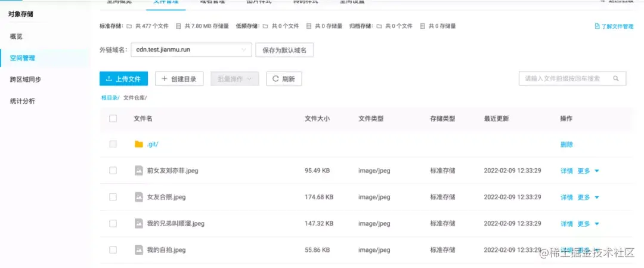Screen dimensions: 644x268
Task: Click folder icon in 低频存储 stats
Action: [265, 26]
